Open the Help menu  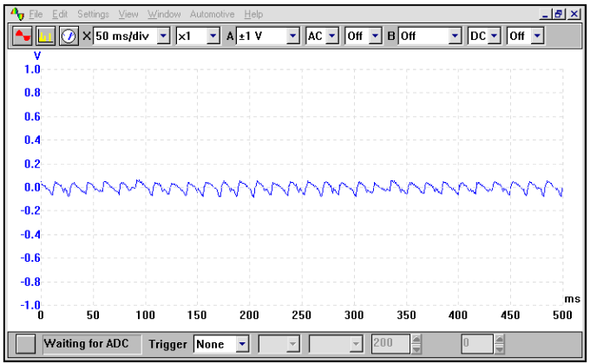(x=253, y=15)
